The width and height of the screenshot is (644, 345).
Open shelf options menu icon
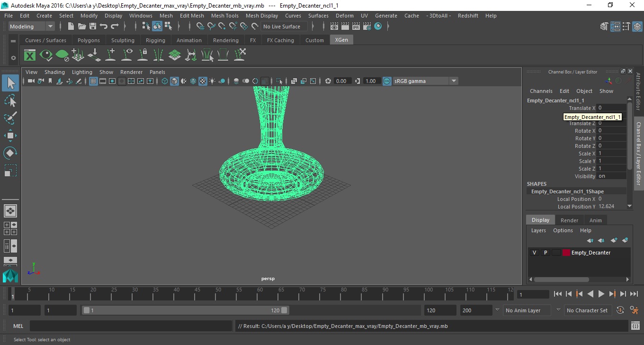[13, 58]
